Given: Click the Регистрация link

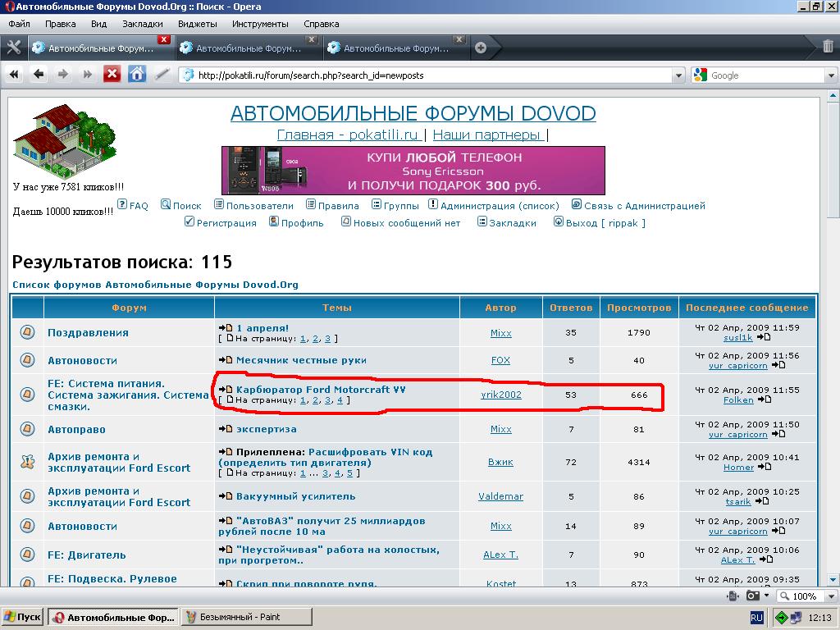Looking at the screenshot, I should (226, 223).
